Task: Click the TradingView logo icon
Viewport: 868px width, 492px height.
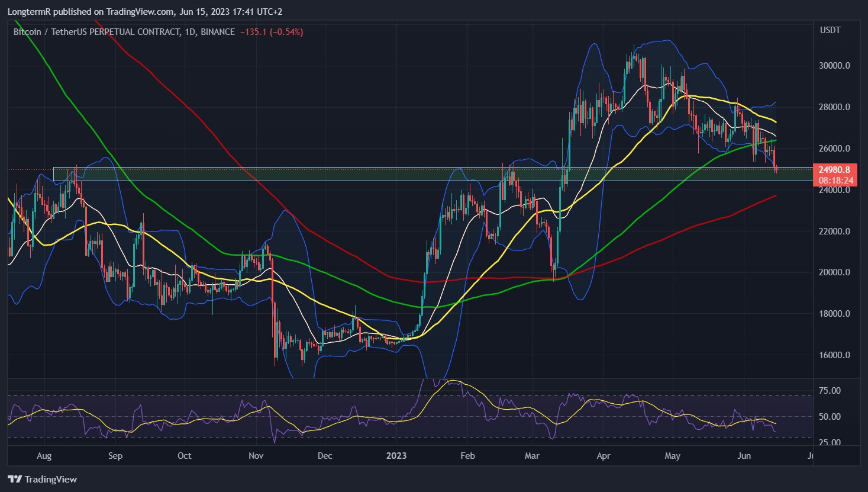Action: (x=15, y=479)
